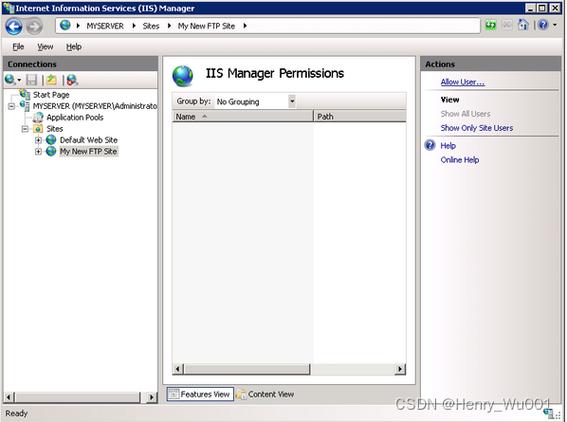Collapse the Sites tree node
The width and height of the screenshot is (567, 422).
tap(25, 129)
